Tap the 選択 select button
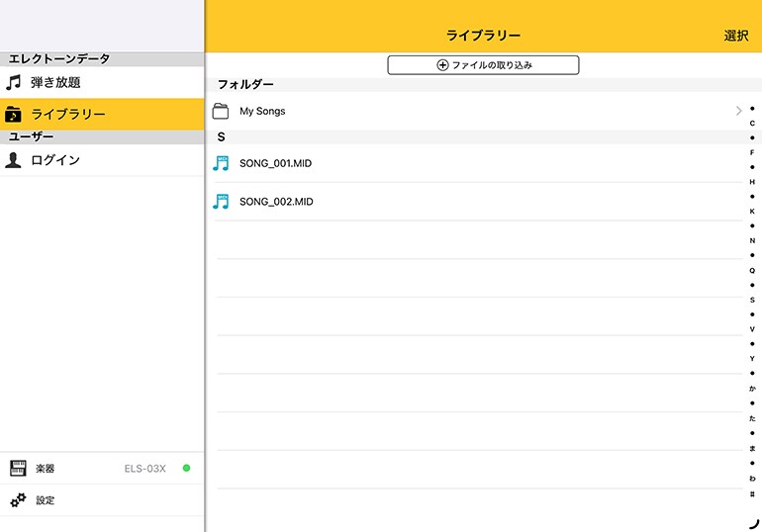762x532 pixels. pyautogui.click(x=735, y=36)
